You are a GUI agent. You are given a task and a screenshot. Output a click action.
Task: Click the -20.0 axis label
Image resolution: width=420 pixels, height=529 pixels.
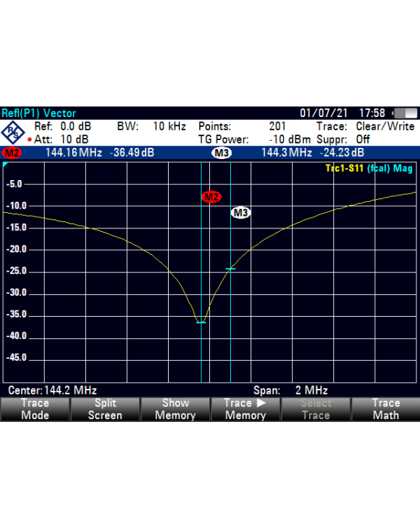16,249
